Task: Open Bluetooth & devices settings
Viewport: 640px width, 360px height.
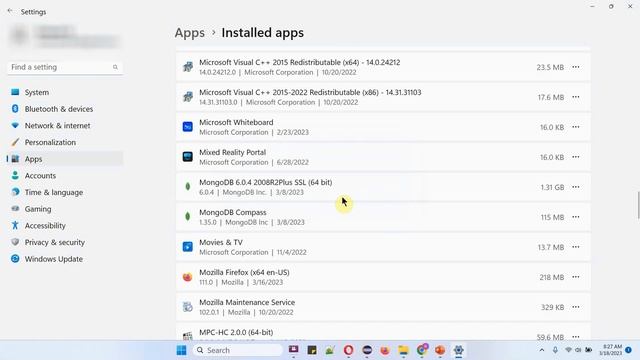Action: pyautogui.click(x=65, y=109)
